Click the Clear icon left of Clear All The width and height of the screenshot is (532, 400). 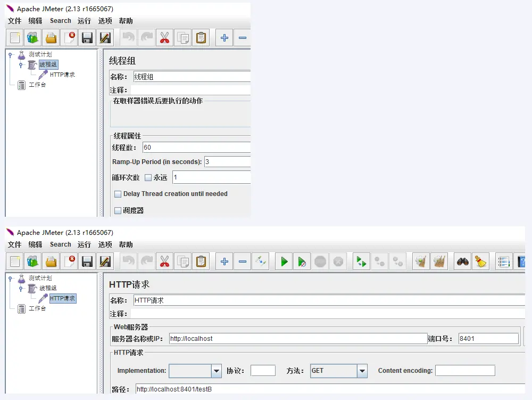click(421, 262)
